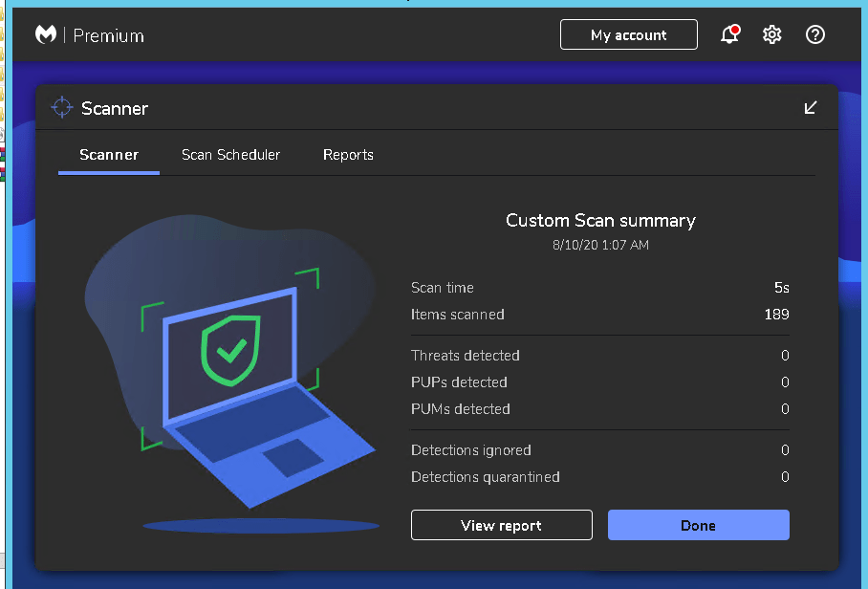
Task: Click Done to close scan summary
Action: [x=698, y=525]
